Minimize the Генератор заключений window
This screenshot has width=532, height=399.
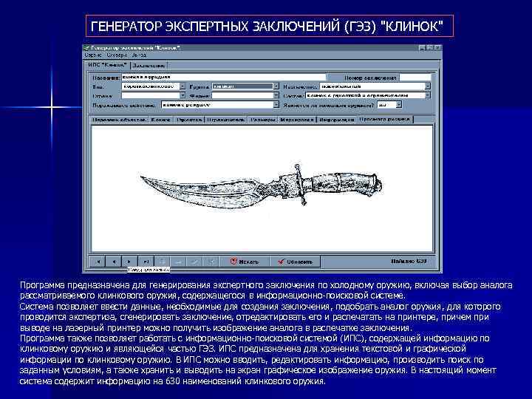[x=422, y=48]
